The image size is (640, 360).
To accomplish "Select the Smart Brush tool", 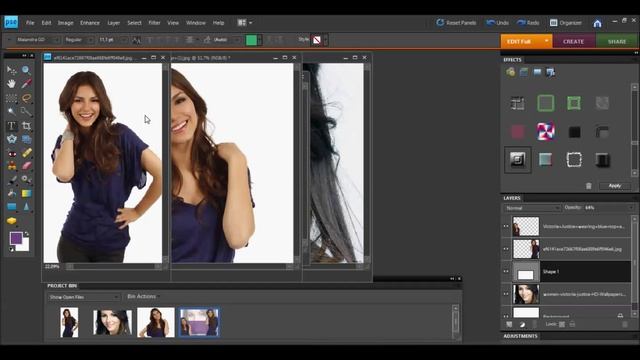I will click(x=26, y=180).
